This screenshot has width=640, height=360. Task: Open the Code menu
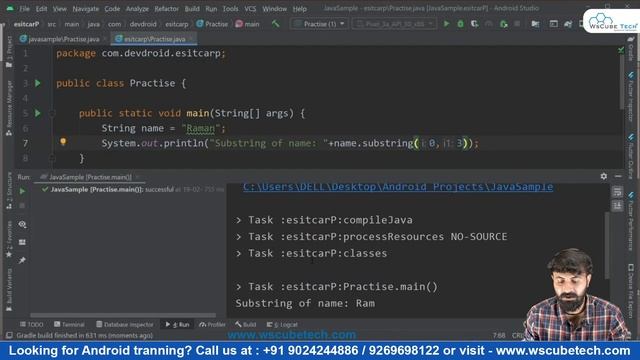(112, 9)
